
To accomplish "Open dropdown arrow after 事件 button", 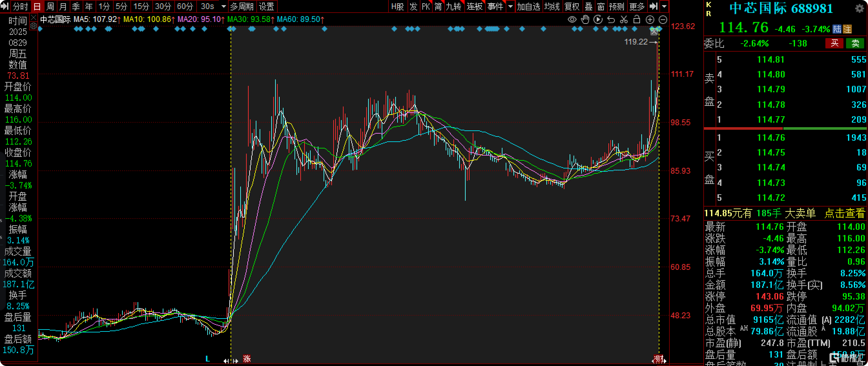I will [511, 6].
